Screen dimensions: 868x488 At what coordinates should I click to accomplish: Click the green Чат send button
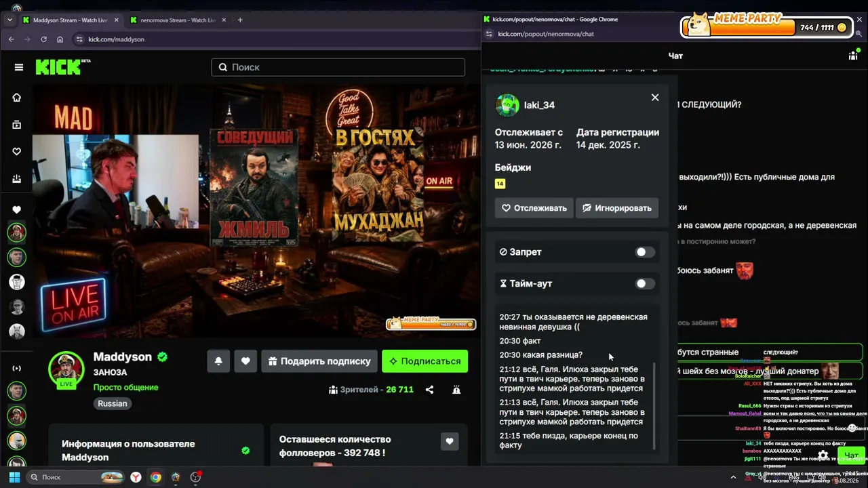point(851,455)
